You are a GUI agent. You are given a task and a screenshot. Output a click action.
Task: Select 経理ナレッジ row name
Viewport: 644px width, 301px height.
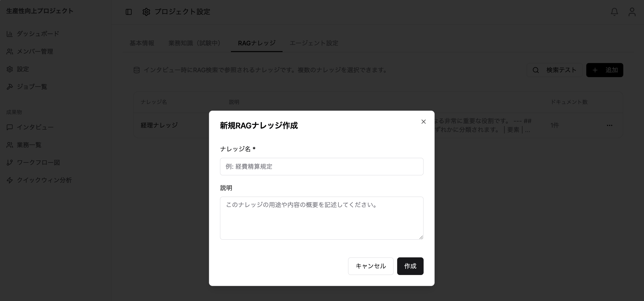(159, 125)
